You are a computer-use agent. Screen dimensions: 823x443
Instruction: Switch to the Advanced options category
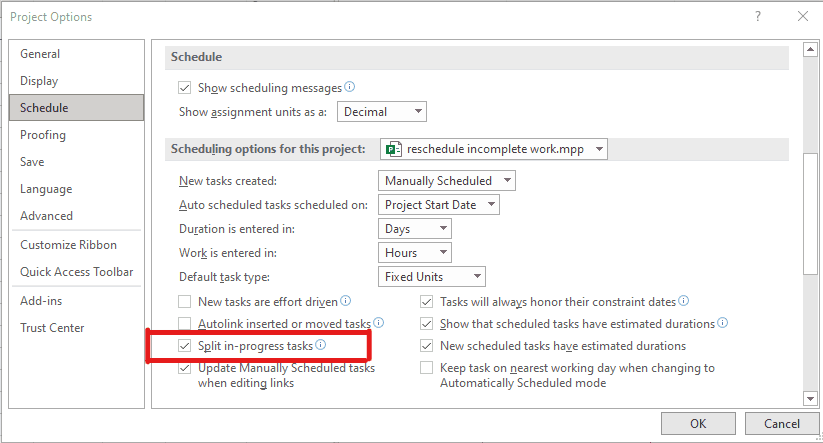[46, 216]
